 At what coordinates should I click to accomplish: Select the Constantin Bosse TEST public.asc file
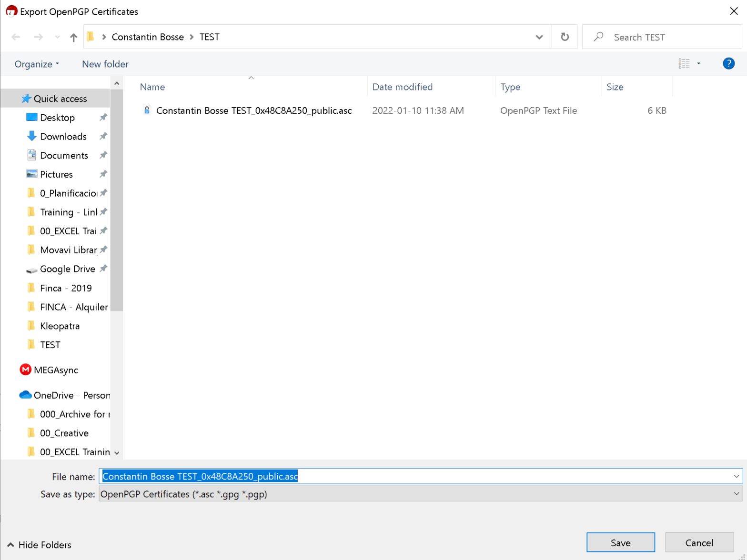[254, 110]
